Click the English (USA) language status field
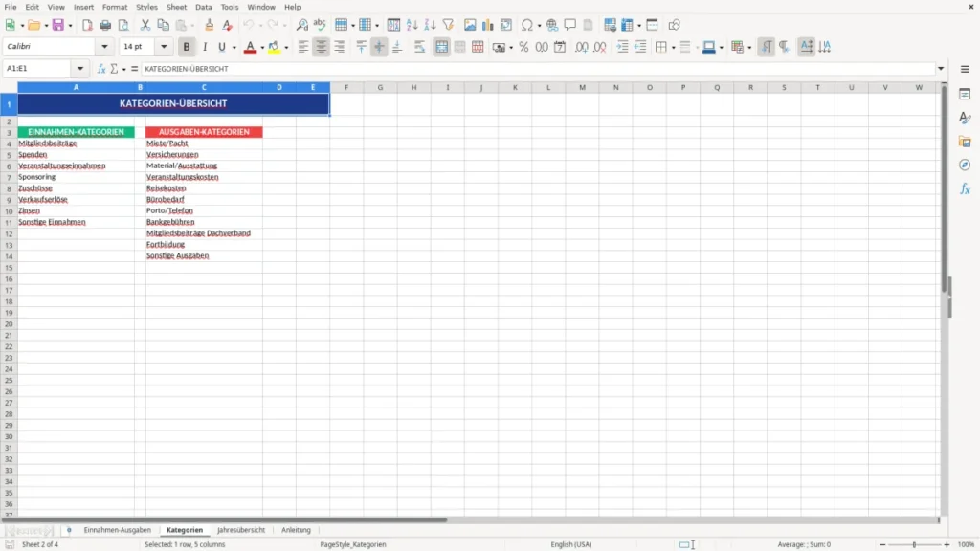 click(x=570, y=544)
